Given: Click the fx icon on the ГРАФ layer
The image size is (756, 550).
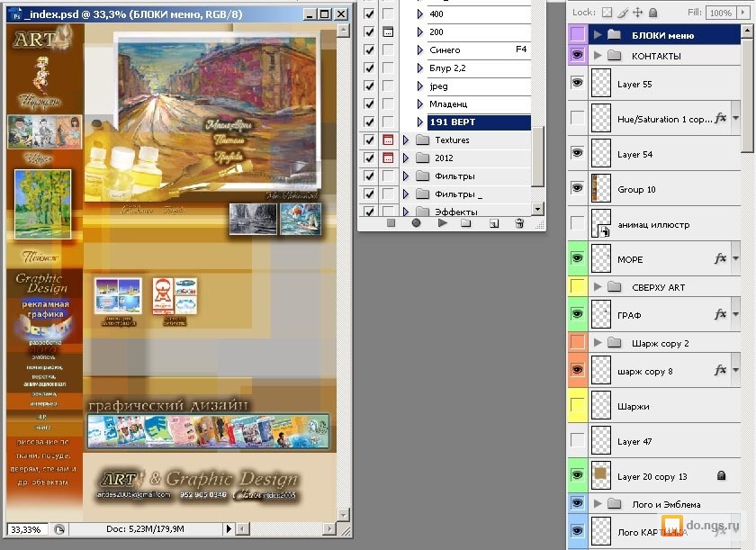Looking at the screenshot, I should [720, 314].
